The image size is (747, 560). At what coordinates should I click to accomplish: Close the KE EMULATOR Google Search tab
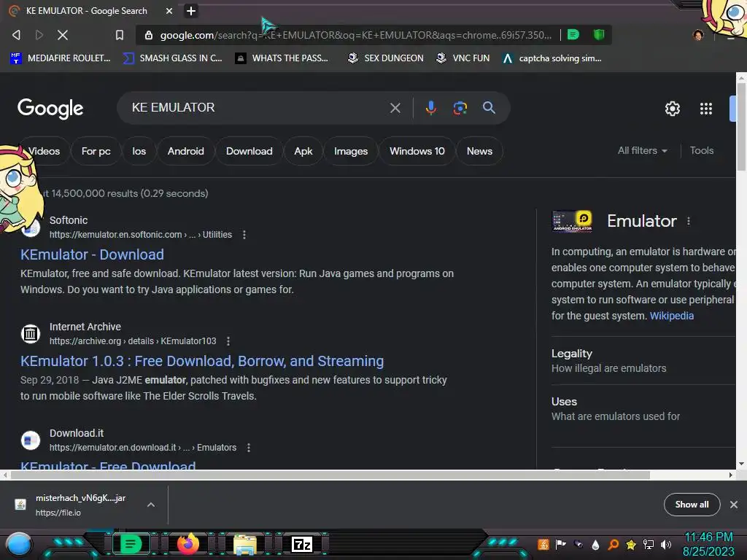[169, 10]
